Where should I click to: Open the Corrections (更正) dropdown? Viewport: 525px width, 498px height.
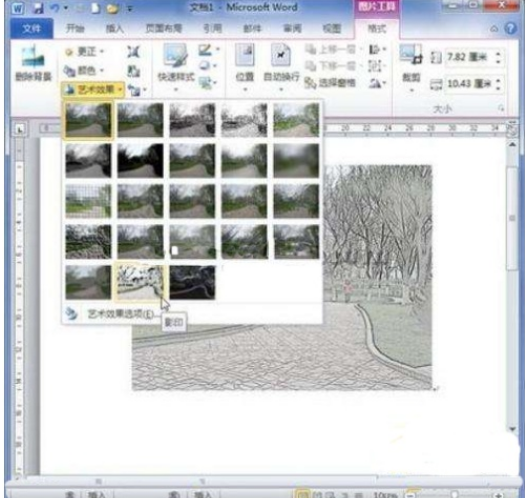coord(84,52)
